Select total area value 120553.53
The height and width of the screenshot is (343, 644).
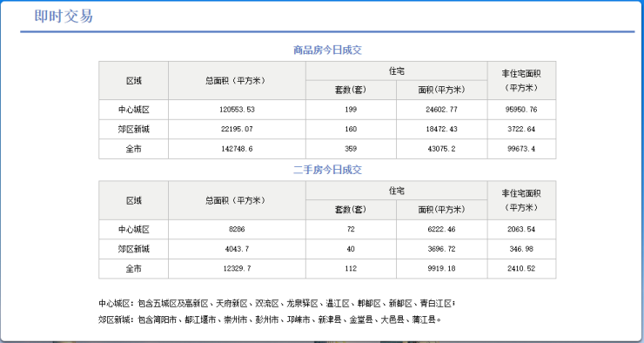(x=237, y=110)
